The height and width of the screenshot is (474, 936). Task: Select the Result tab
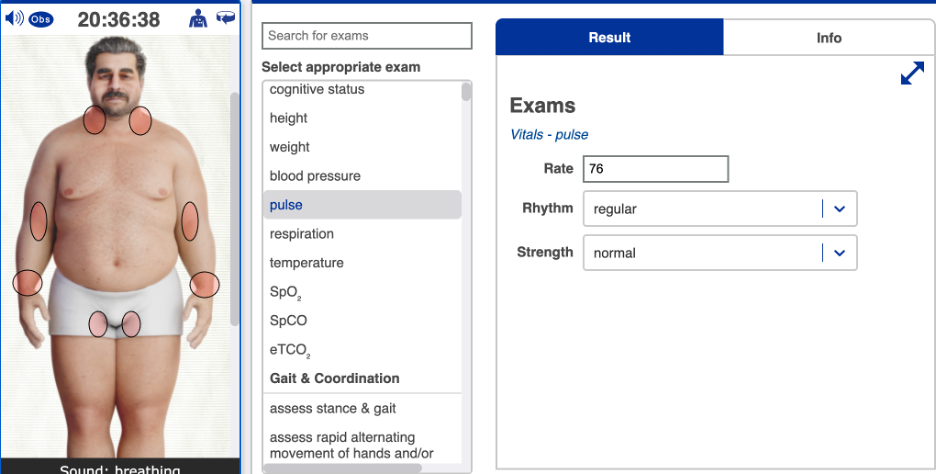click(x=609, y=38)
